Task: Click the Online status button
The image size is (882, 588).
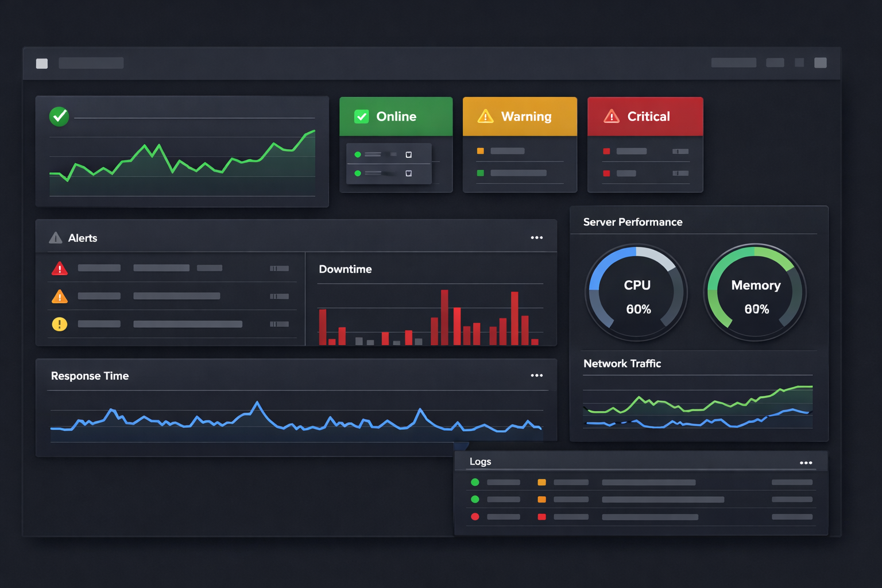Action: pyautogui.click(x=396, y=116)
